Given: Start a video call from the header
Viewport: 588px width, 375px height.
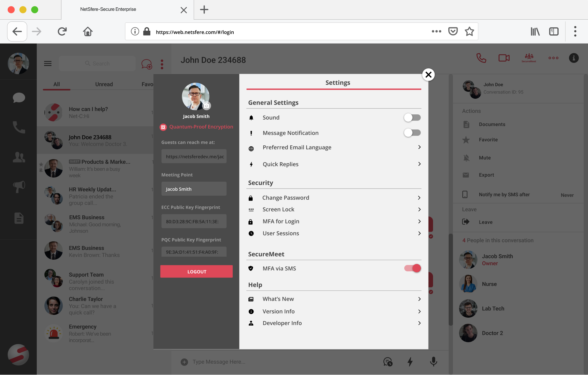Looking at the screenshot, I should point(504,58).
